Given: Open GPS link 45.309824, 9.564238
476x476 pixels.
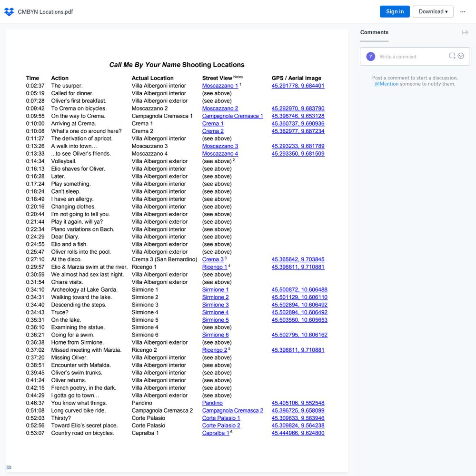Looking at the screenshot, I should pyautogui.click(x=298, y=426).
